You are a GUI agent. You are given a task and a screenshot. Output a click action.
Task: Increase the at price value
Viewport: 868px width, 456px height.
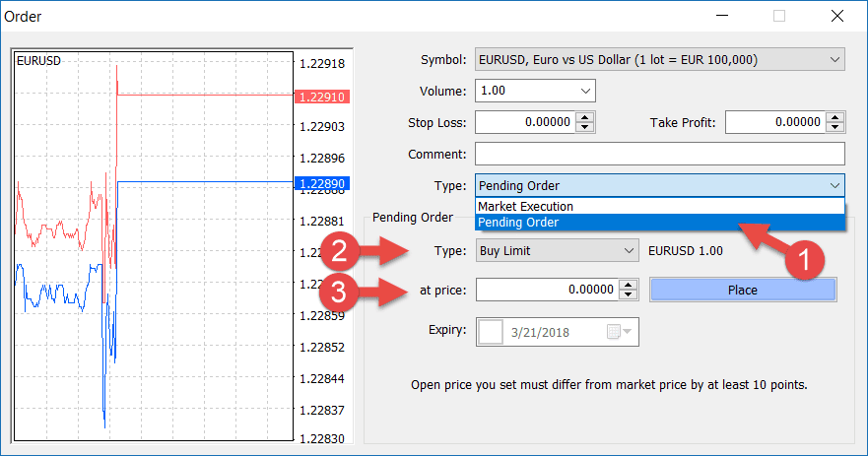click(629, 285)
